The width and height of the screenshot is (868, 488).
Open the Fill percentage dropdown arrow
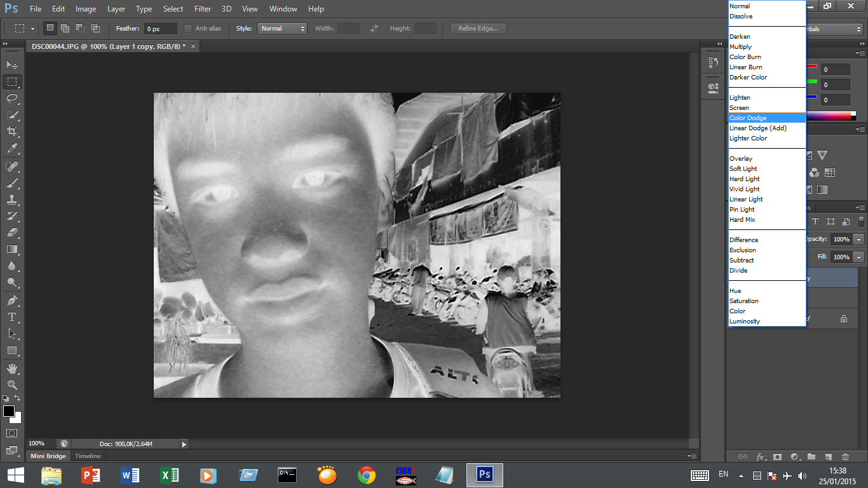[859, 257]
